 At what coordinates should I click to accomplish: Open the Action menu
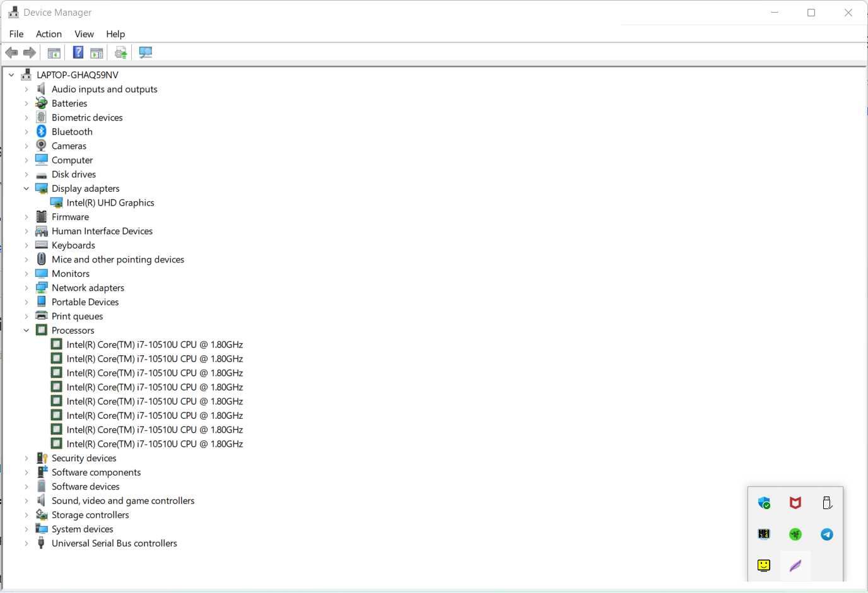(x=49, y=34)
